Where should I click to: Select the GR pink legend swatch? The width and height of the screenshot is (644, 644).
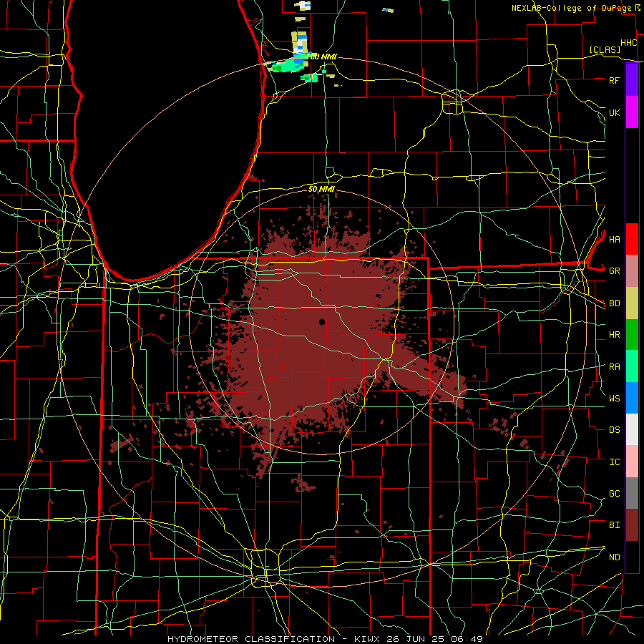pos(632,271)
